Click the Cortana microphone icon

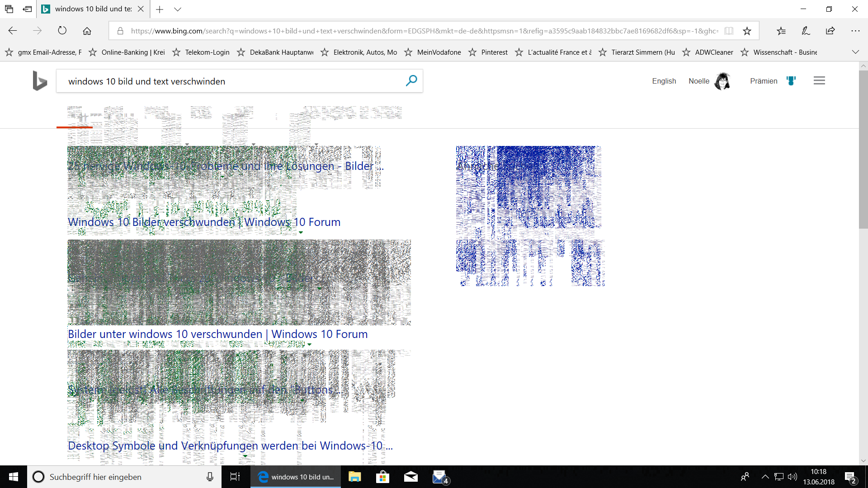pyautogui.click(x=210, y=477)
